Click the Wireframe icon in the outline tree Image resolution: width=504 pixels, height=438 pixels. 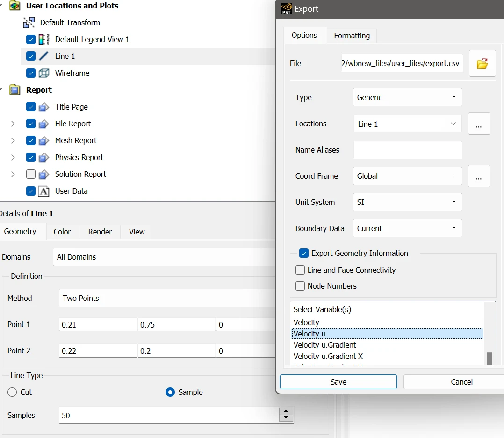click(x=44, y=73)
